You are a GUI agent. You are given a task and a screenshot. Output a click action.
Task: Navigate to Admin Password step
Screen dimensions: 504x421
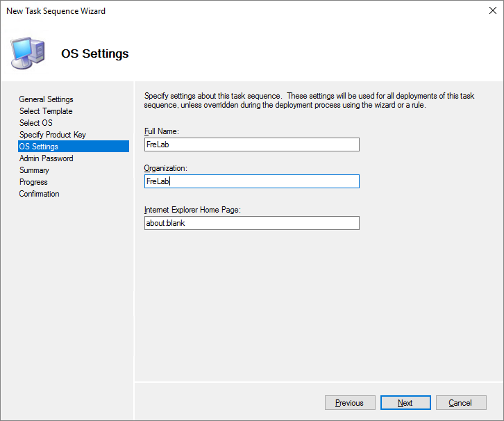tap(46, 158)
